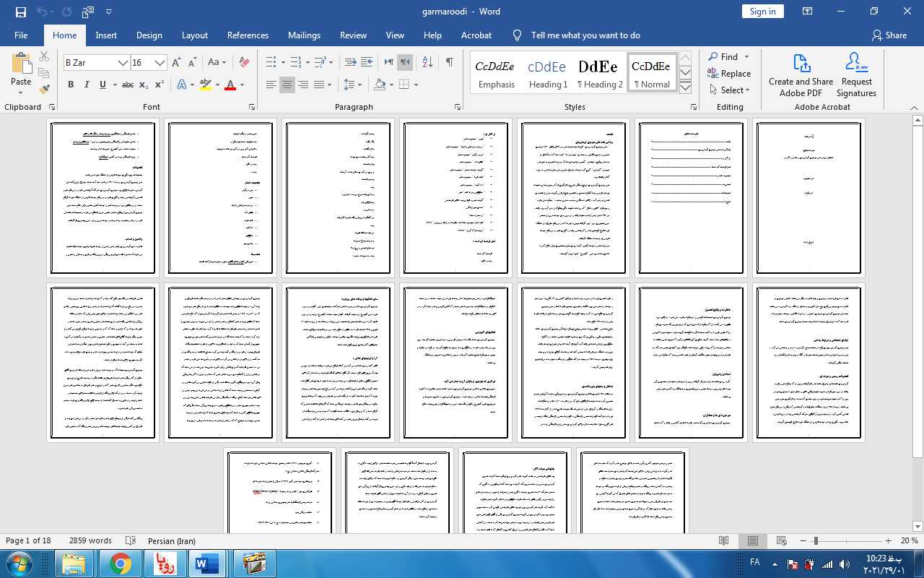Click the Format Painter brush icon
The height and width of the screenshot is (578, 924).
point(44,90)
